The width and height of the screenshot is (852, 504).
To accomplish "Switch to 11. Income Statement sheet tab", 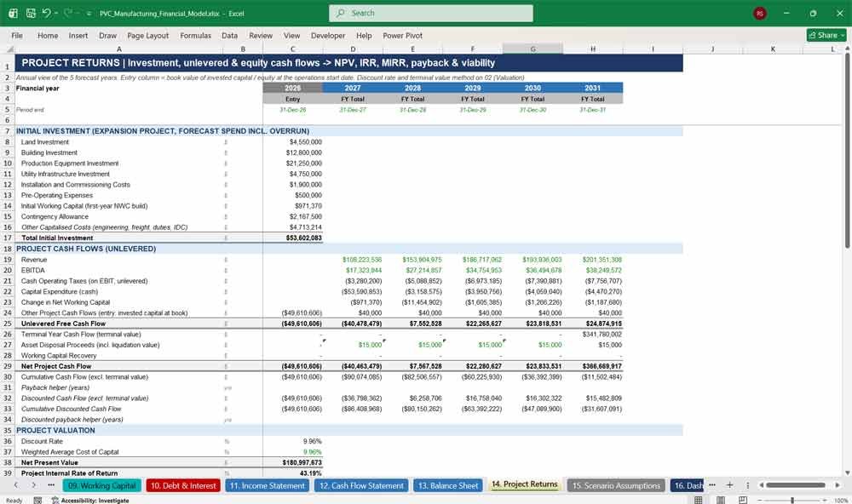I will click(268, 485).
